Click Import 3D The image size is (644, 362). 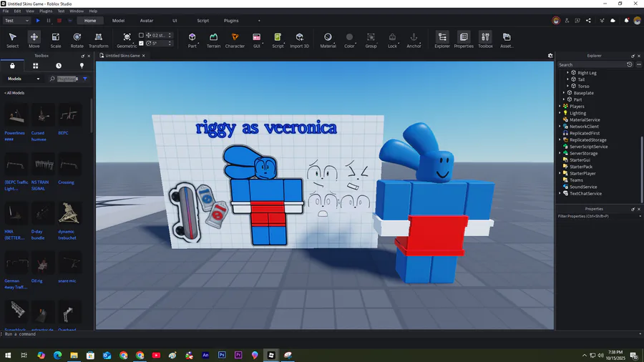point(299,40)
